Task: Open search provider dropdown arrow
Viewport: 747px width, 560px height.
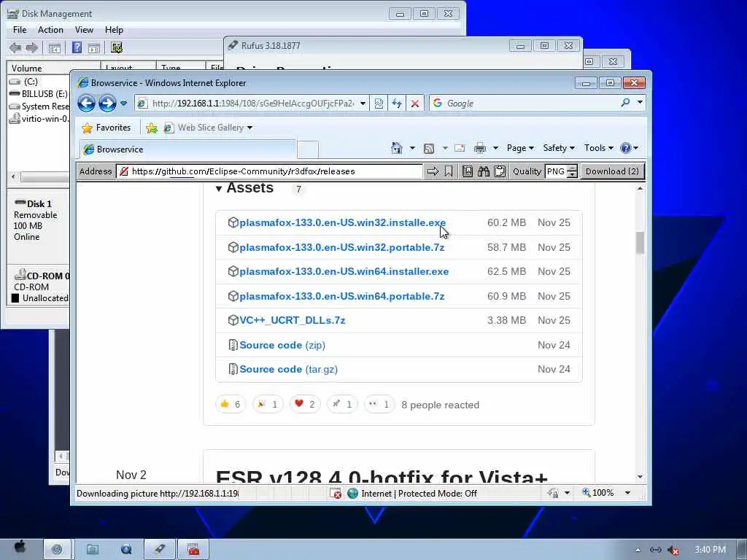Action: click(640, 102)
